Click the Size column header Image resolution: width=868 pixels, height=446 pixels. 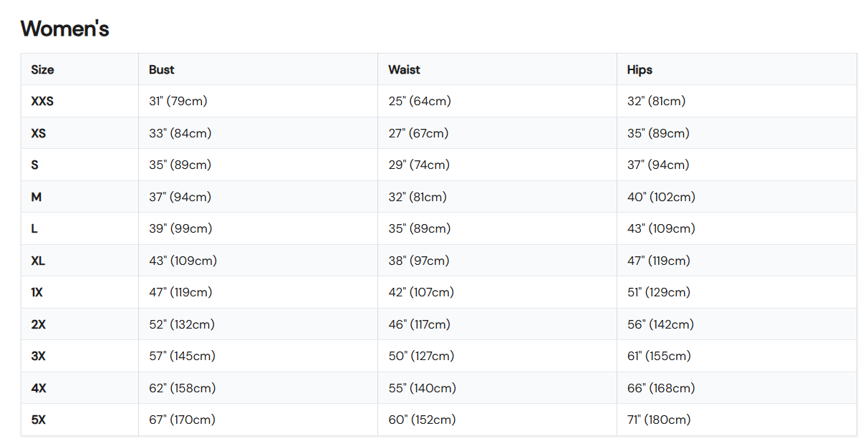[42, 69]
